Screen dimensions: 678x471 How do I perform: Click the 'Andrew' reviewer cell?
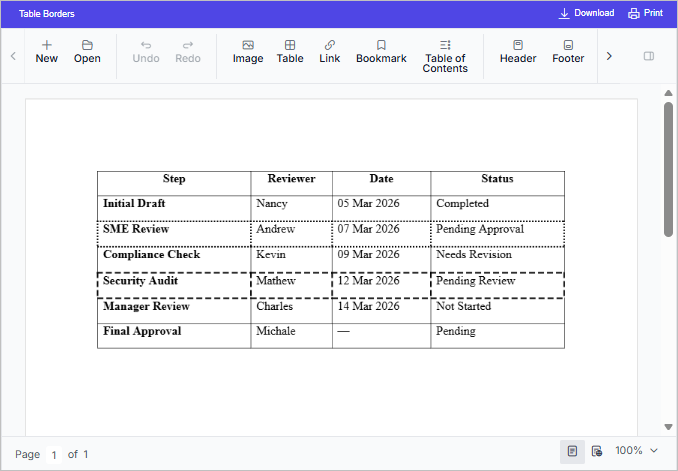coord(291,234)
